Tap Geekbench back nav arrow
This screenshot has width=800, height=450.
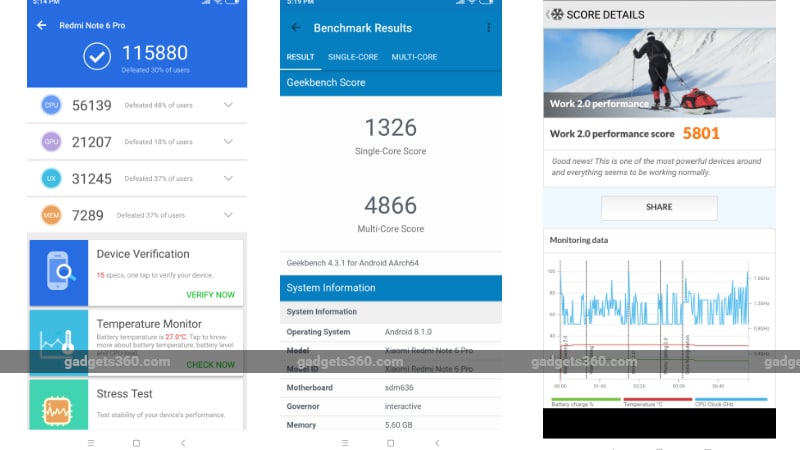(437, 443)
